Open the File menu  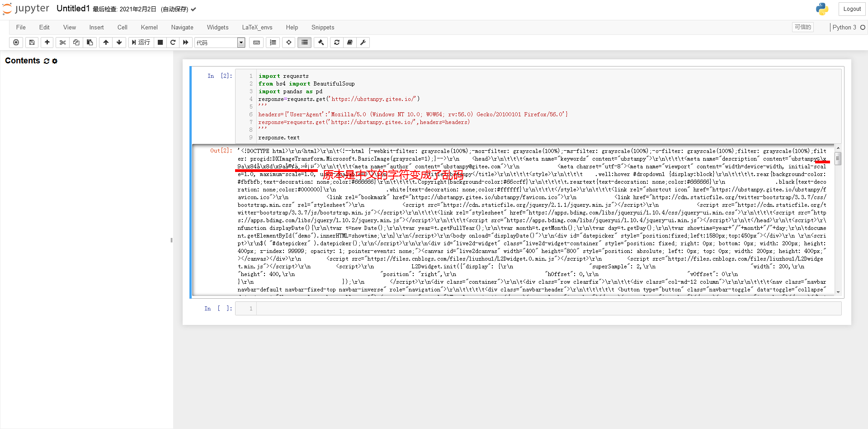pyautogui.click(x=21, y=27)
